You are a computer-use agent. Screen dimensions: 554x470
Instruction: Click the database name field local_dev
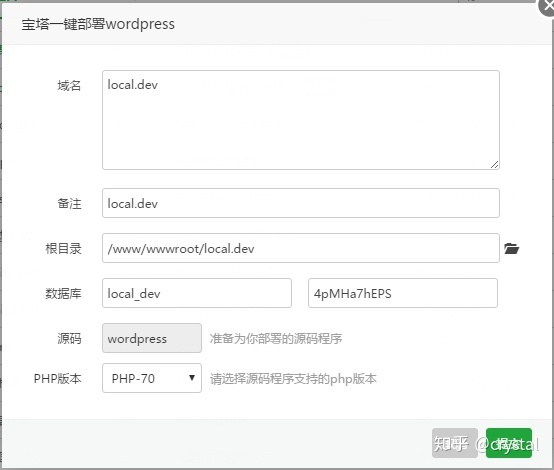(x=197, y=293)
